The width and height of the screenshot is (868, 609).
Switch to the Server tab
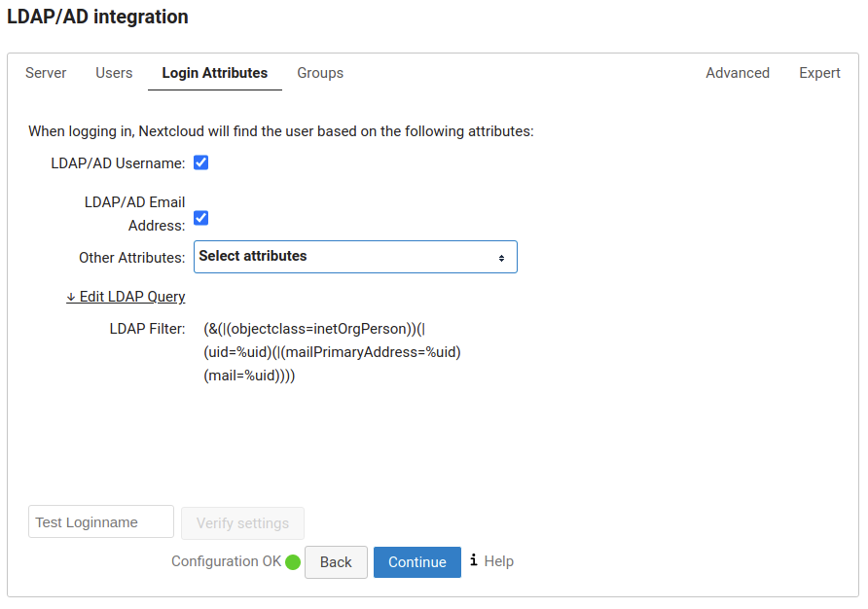coord(46,73)
